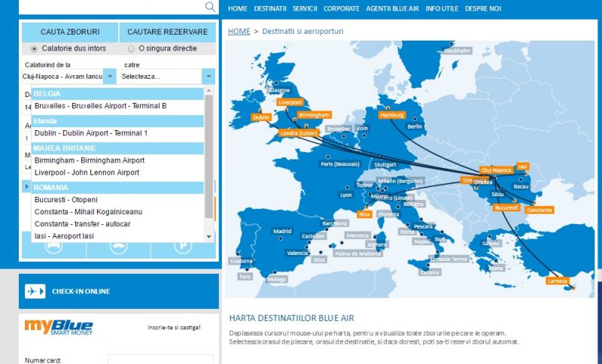Click Madrid label on the map
602x364 pixels.
coord(282,232)
